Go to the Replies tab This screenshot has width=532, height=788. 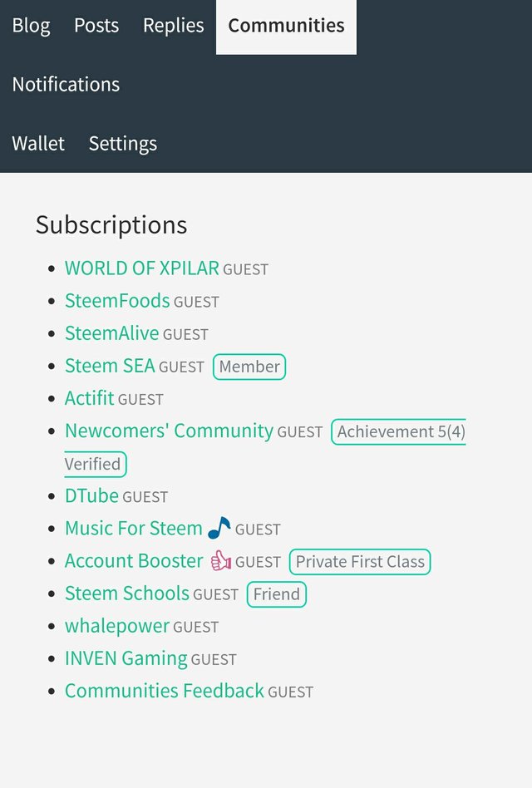(173, 26)
